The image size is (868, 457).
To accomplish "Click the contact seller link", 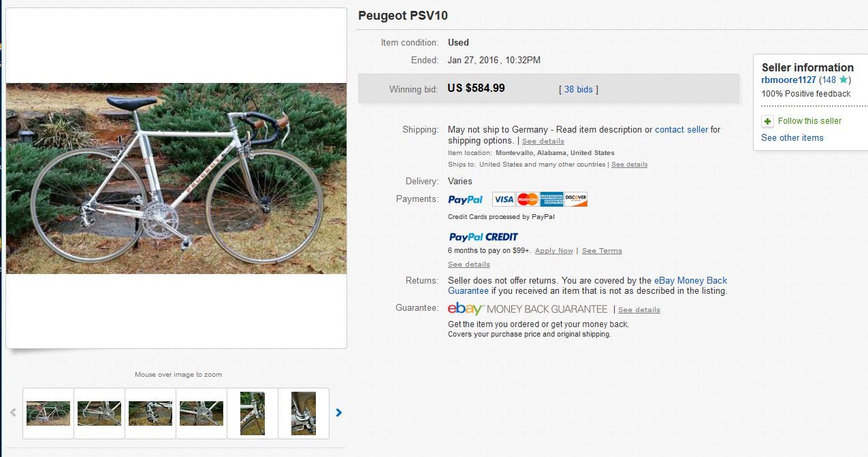I will pos(681,129).
